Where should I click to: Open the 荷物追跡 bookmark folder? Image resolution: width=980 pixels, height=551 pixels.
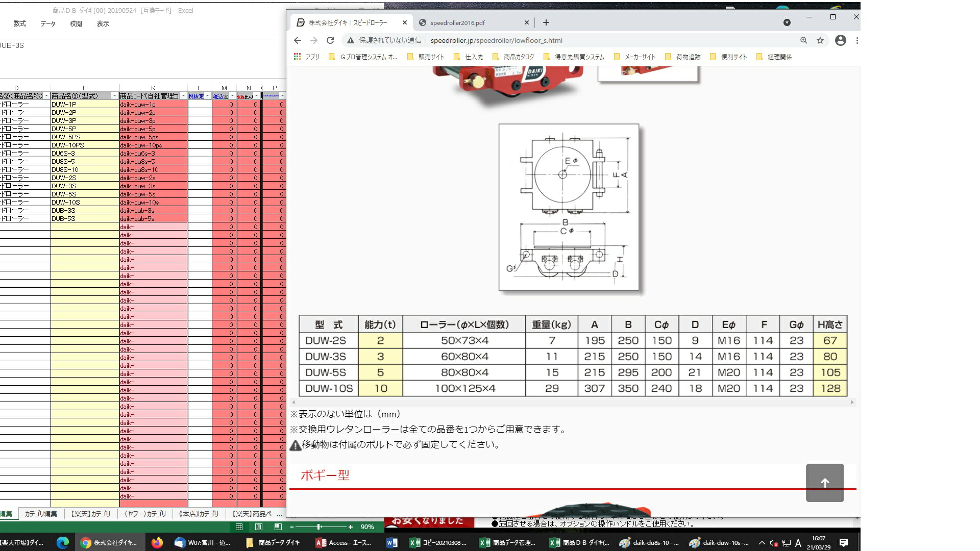click(x=683, y=57)
